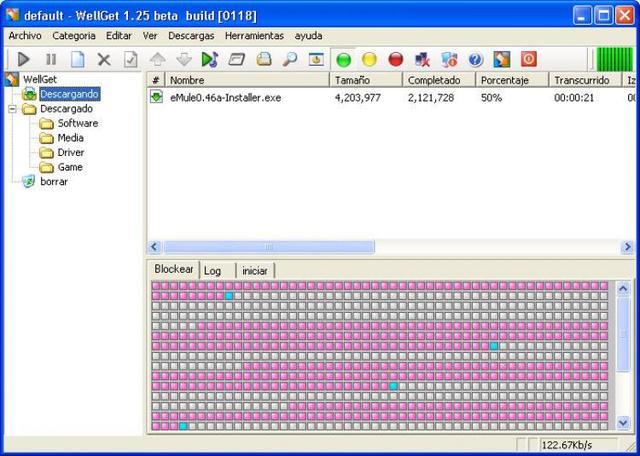Click the list's horizontal scroll right arrow

(x=627, y=247)
